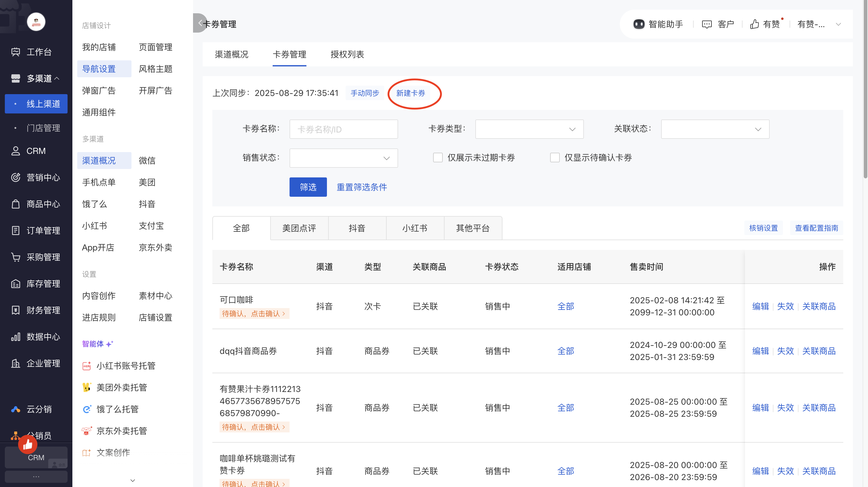This screenshot has width=868, height=487.
Task: Select the 美团点评 platform tab
Action: (x=299, y=228)
